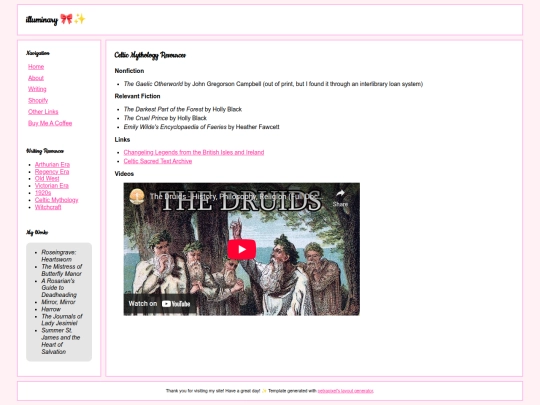Go to the Home navigation link
Viewport: 540px width, 405px height.
[x=36, y=67]
